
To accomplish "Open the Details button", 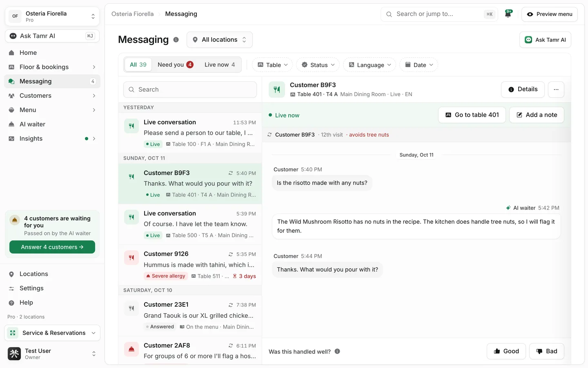I will coord(523,89).
